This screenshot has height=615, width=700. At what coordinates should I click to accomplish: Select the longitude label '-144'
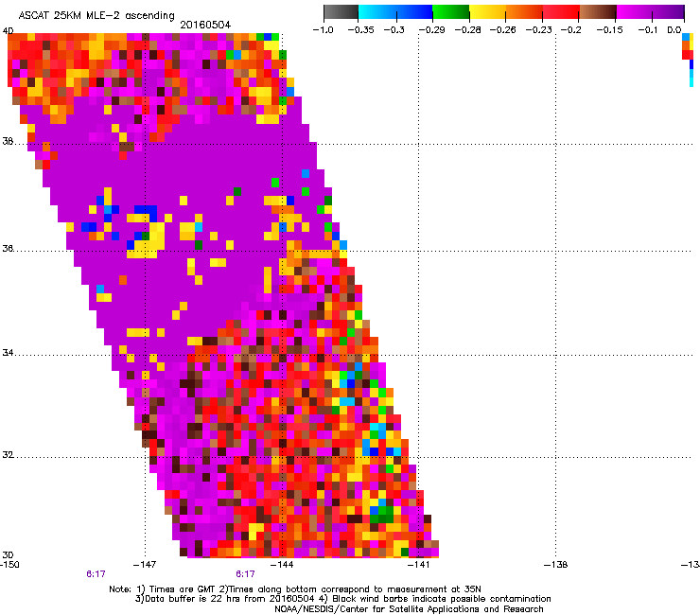pos(282,565)
